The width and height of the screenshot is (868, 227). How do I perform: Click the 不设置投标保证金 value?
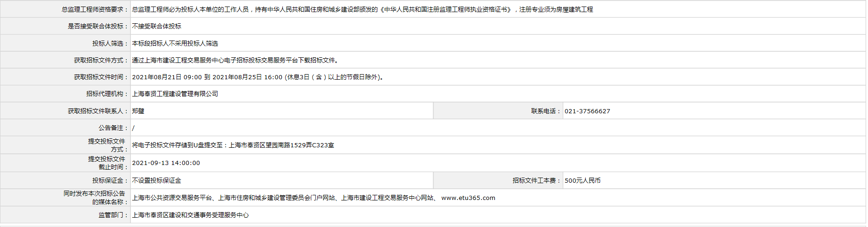point(157,181)
